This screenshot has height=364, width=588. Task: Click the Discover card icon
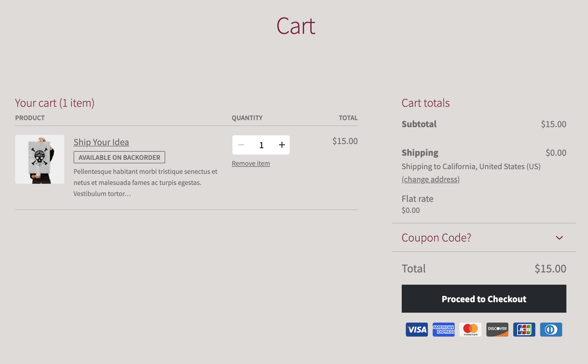tap(497, 329)
